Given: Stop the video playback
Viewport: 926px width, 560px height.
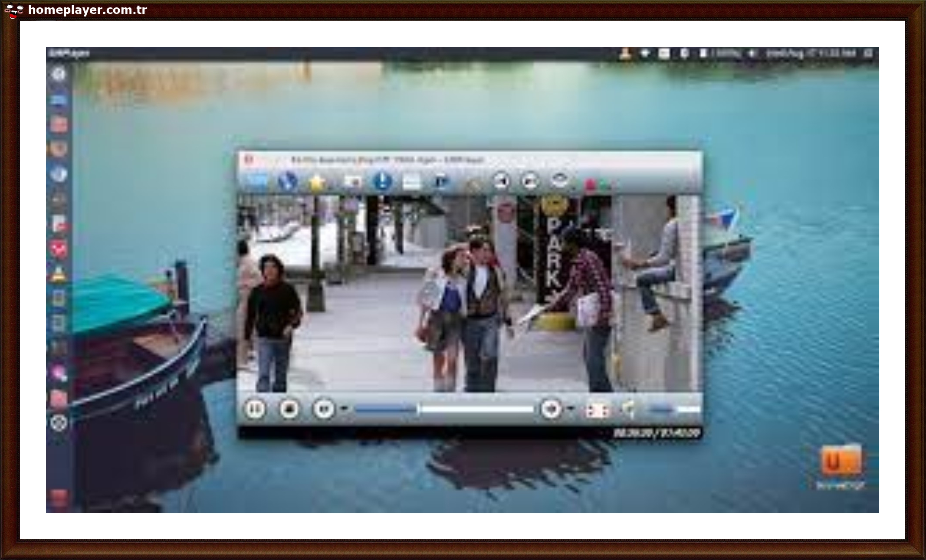Looking at the screenshot, I should coord(289,409).
